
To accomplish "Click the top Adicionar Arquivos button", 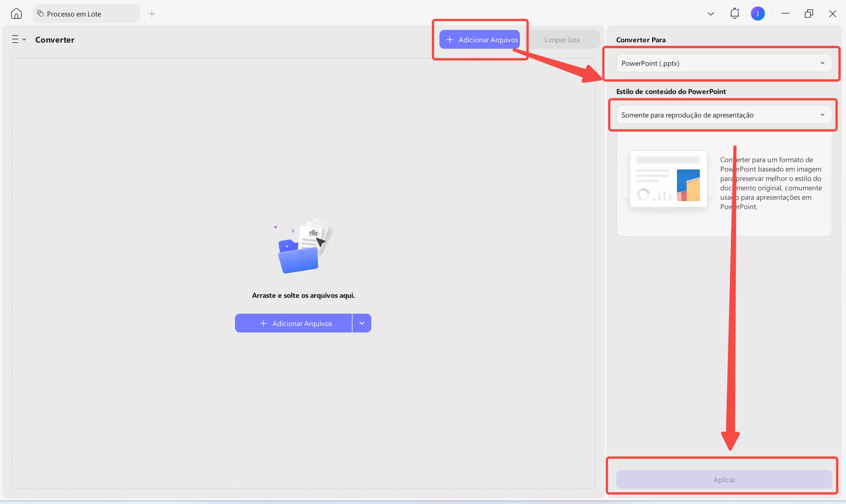I will point(480,39).
